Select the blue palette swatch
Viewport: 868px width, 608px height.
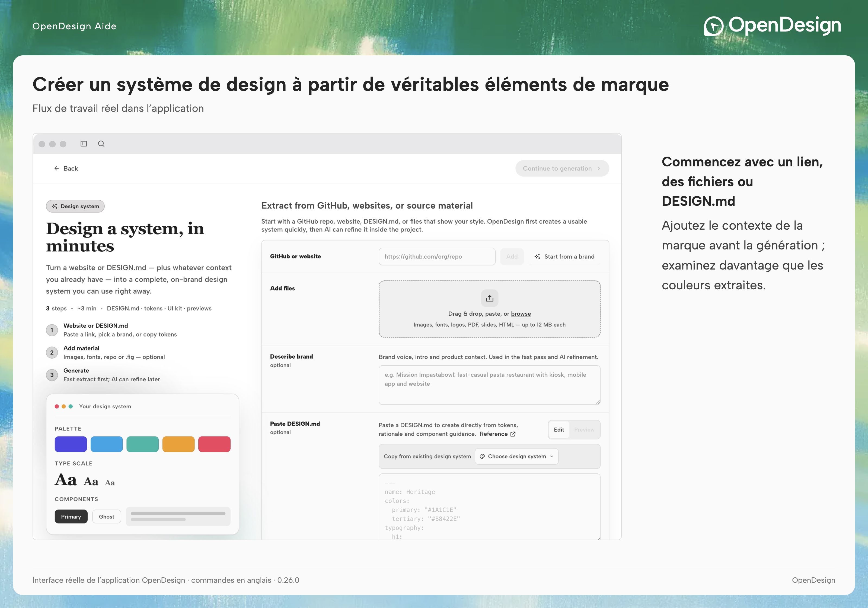click(x=107, y=444)
